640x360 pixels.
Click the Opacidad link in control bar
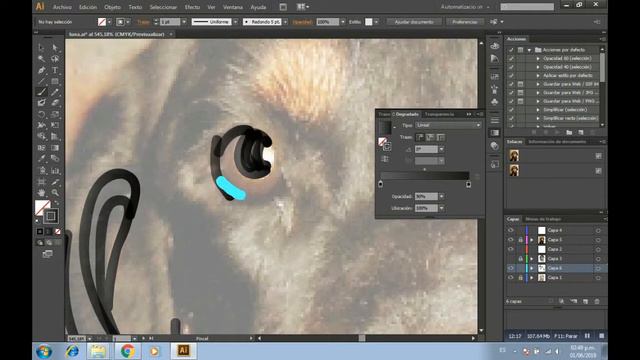click(x=302, y=22)
